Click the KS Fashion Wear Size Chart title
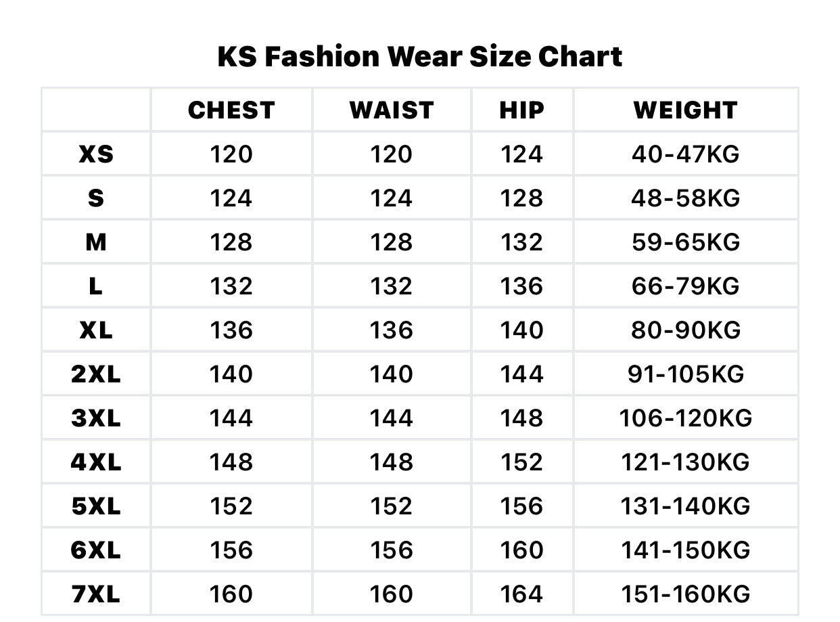Image resolution: width=840 pixels, height=622 pixels. pos(419,56)
